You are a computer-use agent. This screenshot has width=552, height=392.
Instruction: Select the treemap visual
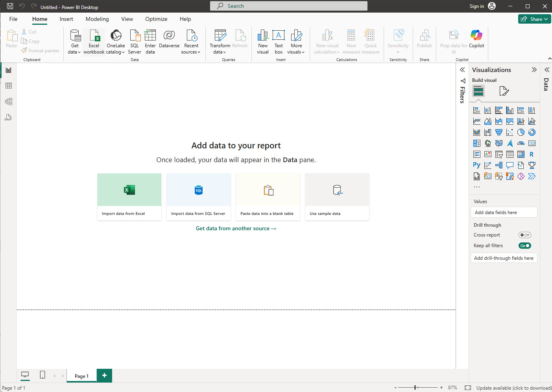pyautogui.click(x=477, y=143)
